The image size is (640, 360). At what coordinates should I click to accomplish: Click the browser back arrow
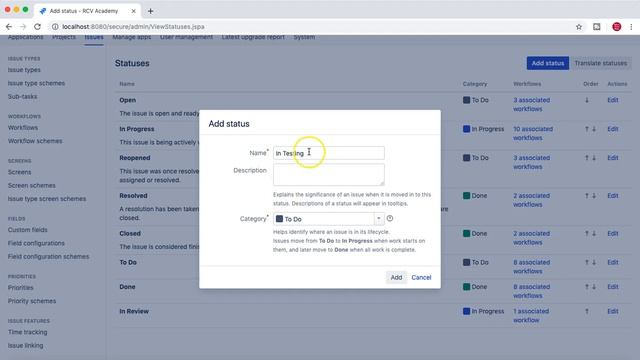9,27
